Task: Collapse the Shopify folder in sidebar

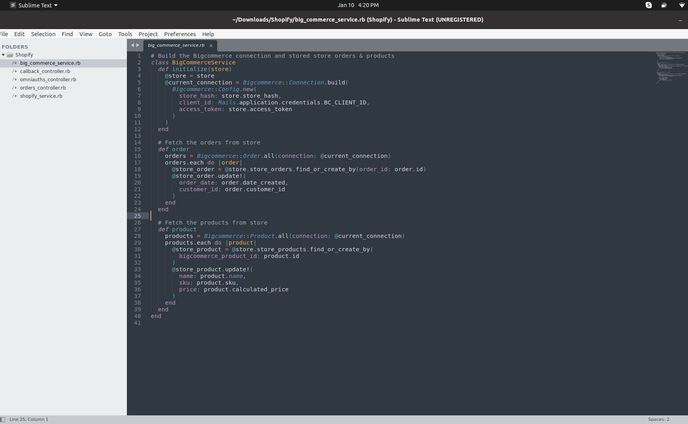Action: (4, 55)
